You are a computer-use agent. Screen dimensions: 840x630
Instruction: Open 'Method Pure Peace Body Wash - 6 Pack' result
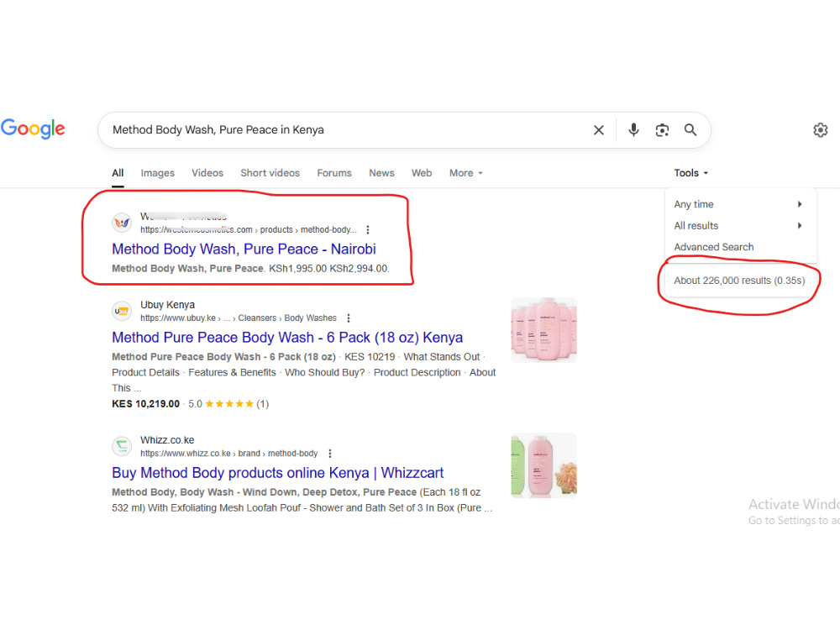(287, 338)
